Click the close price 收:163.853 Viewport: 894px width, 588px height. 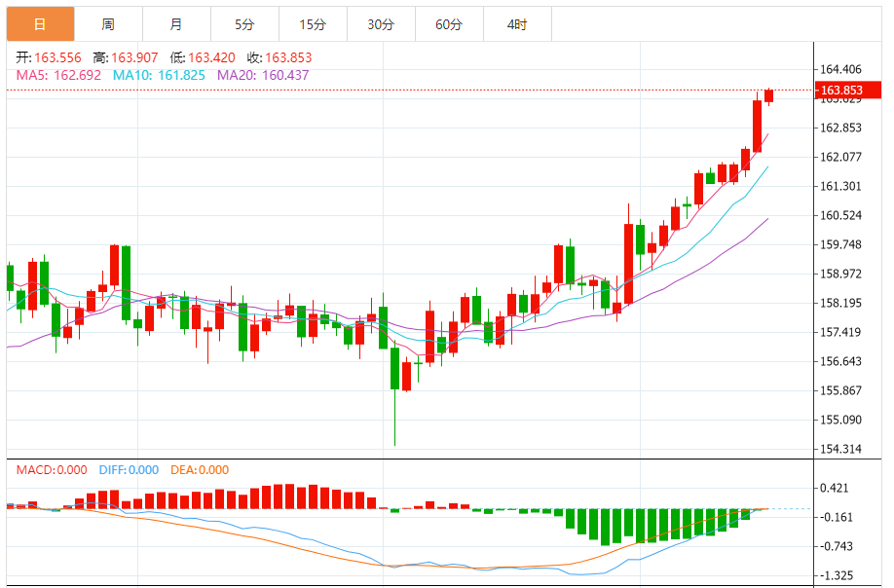(x=279, y=57)
